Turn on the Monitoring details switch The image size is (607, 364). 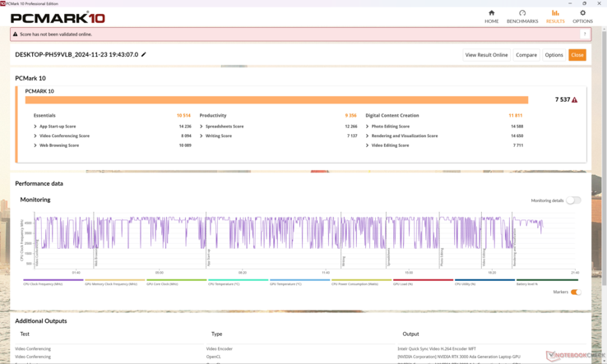(572, 200)
